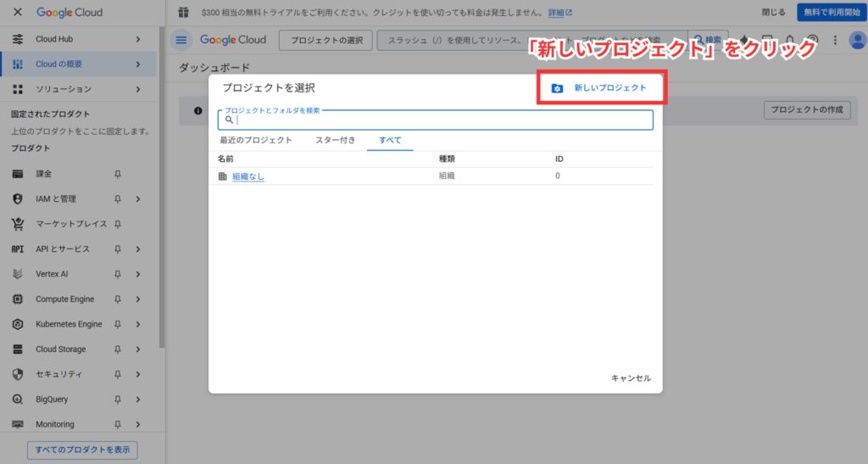
Task: Select the すべて tab
Action: [390, 140]
